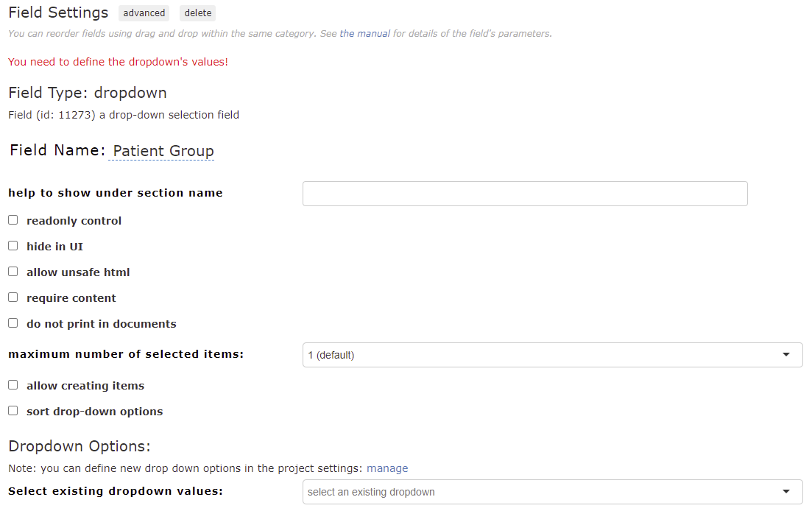This screenshot has height=511, width=812.
Task: Enable the require content checkbox
Action: tap(13, 297)
